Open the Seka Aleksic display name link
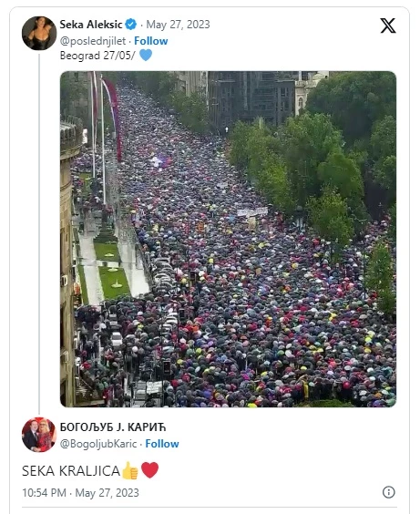420x514 pixels. click(91, 25)
